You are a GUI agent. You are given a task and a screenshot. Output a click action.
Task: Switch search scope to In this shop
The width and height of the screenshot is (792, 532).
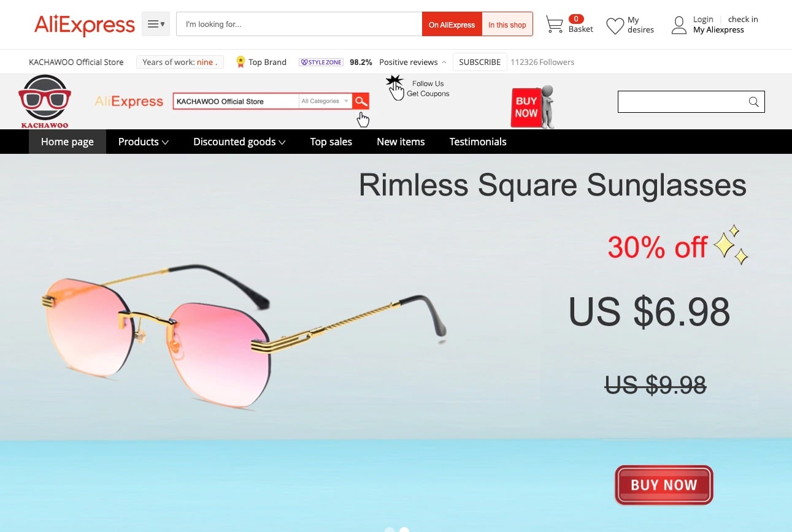pos(507,25)
